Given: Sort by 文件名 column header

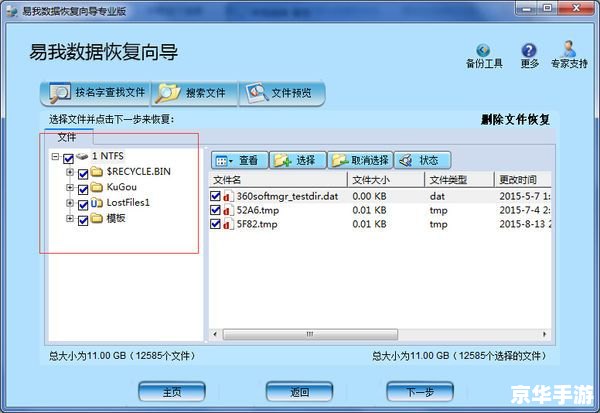Looking at the screenshot, I should (x=278, y=180).
